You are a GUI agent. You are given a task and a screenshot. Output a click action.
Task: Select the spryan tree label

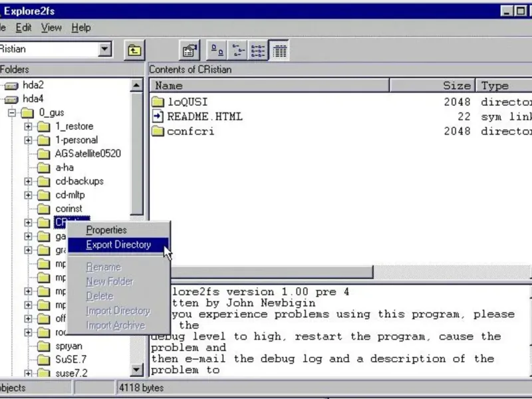(69, 346)
